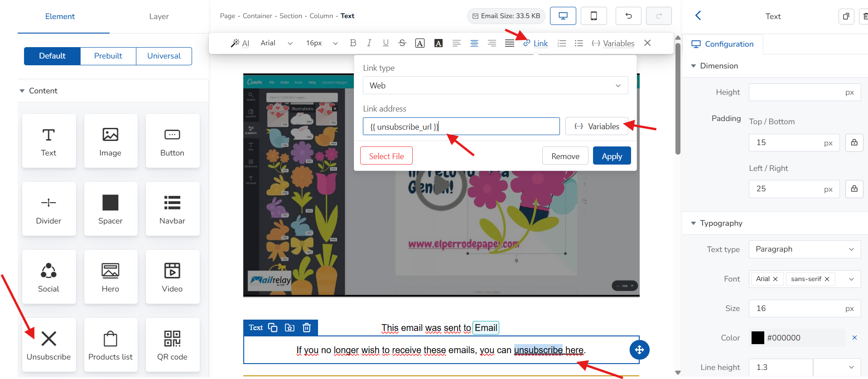Add a Video element
868x379 pixels.
173,277
